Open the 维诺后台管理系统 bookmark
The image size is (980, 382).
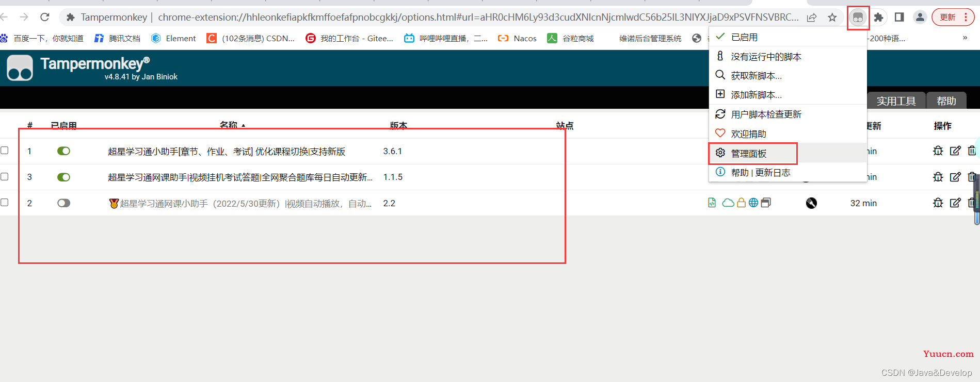[650, 38]
